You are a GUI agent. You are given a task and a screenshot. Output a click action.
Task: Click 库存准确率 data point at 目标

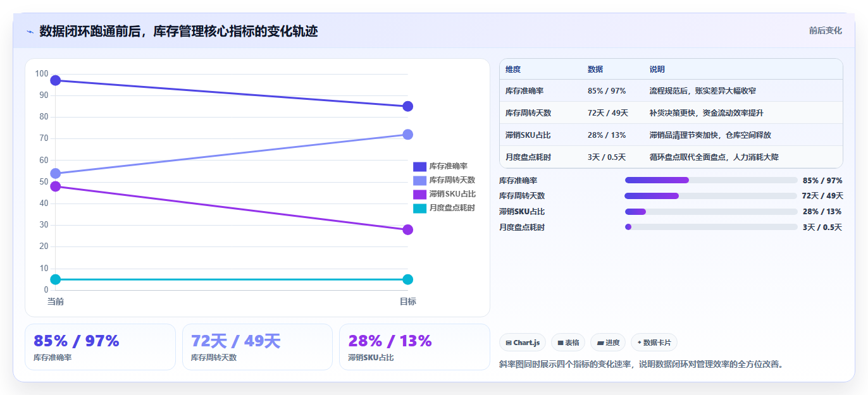pos(407,106)
